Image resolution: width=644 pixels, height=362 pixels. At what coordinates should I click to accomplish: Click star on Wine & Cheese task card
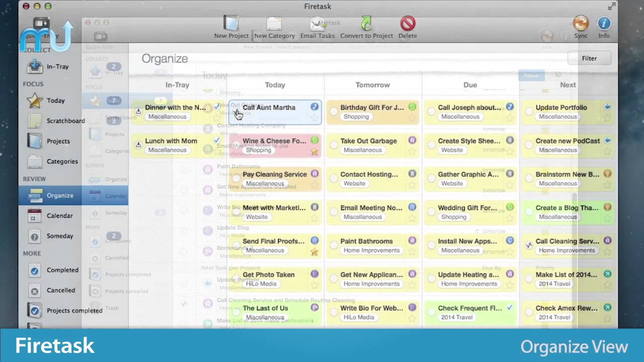tap(314, 151)
